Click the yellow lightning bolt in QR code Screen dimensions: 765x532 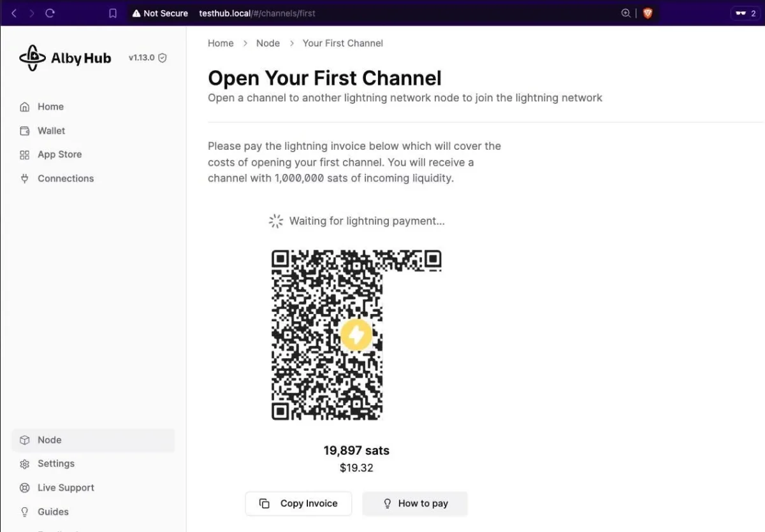[x=356, y=334]
